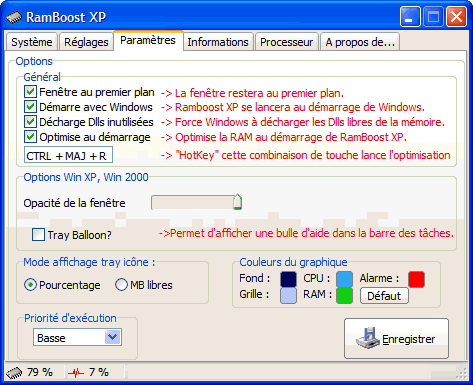
Task: Pick the Fond dark blue color swatch
Action: pyautogui.click(x=288, y=279)
